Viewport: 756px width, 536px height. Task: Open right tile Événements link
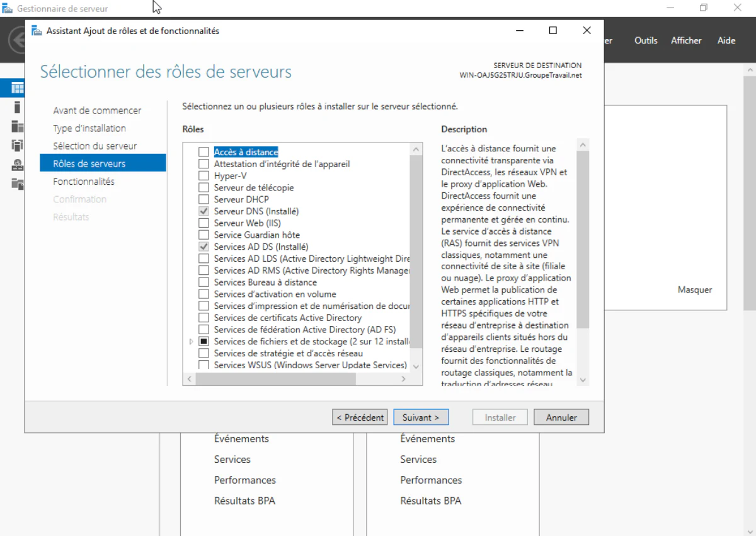pyautogui.click(x=427, y=439)
